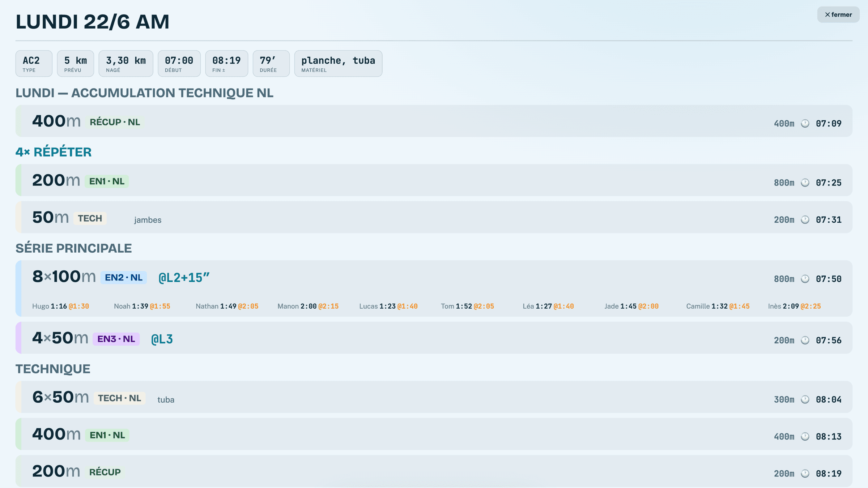The image size is (868, 488).
Task: Select the 07:00 début chip
Action: click(179, 64)
